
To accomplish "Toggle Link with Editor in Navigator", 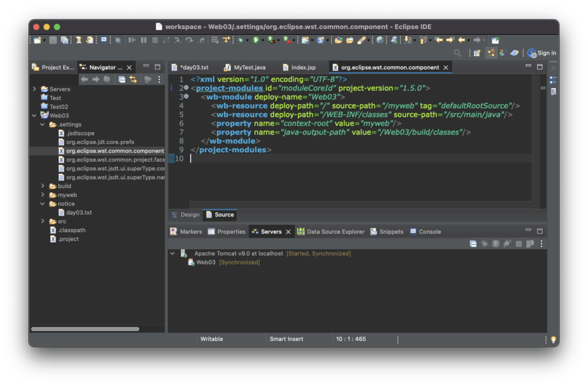I will (133, 79).
